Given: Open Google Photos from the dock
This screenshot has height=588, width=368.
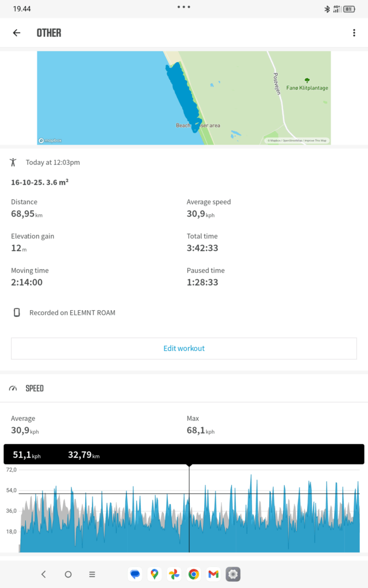Looking at the screenshot, I should 174,574.
